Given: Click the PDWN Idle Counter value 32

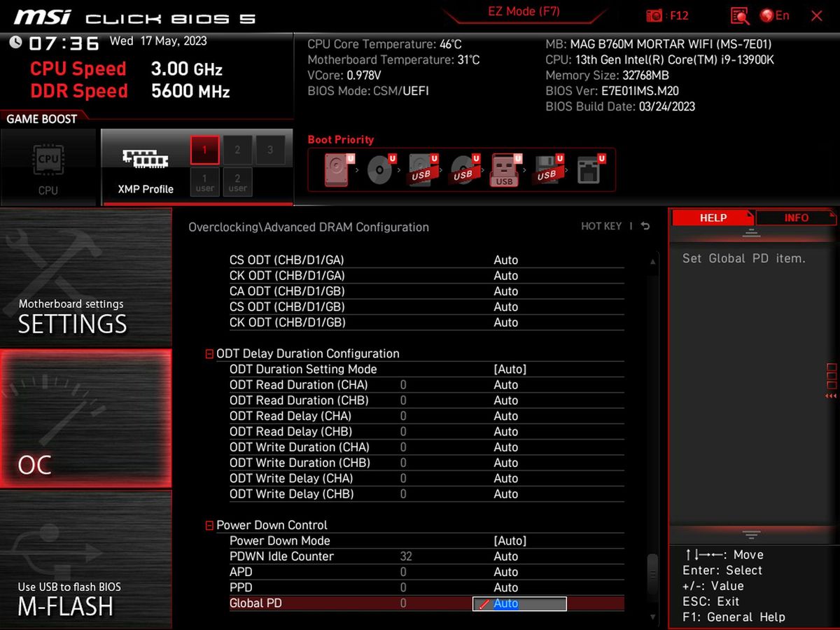Looking at the screenshot, I should pos(406,556).
